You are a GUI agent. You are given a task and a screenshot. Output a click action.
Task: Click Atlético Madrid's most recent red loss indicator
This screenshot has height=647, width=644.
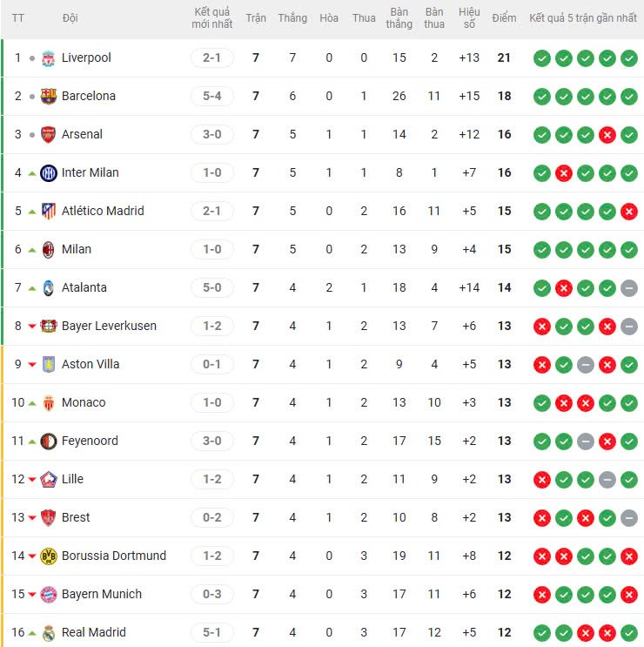click(x=629, y=212)
